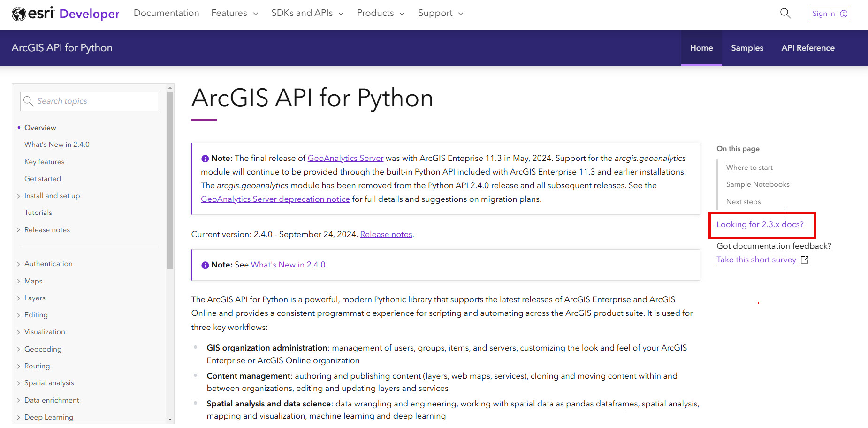868x428 pixels.
Task: Switch to the API Reference tab
Action: point(808,48)
